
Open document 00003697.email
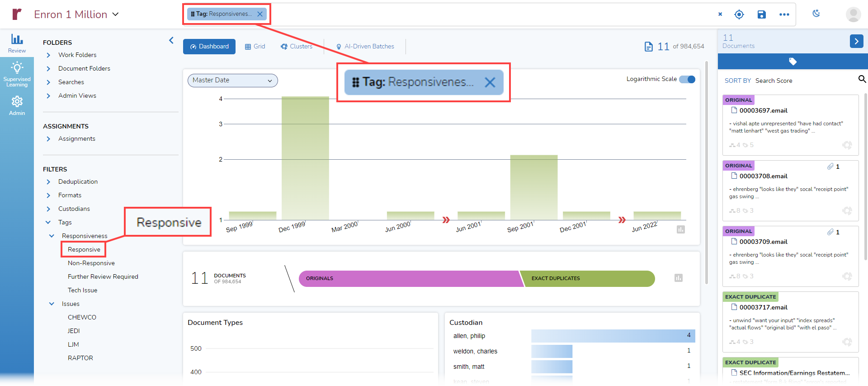tap(764, 110)
